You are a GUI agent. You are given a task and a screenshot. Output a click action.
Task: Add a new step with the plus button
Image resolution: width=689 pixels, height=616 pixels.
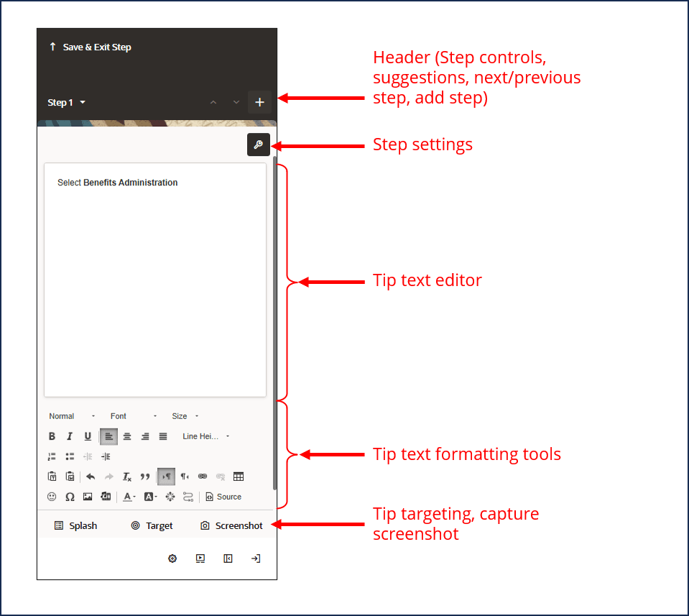259,102
